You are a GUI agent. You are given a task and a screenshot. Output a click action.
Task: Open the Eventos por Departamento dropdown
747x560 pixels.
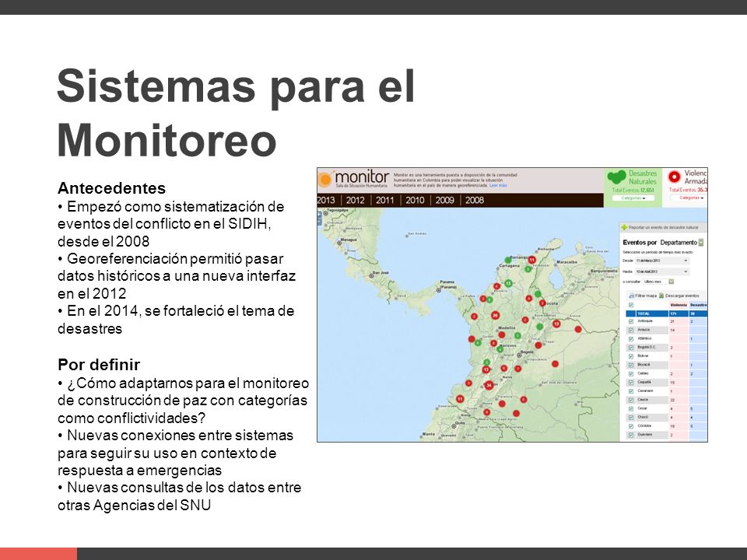tap(701, 243)
